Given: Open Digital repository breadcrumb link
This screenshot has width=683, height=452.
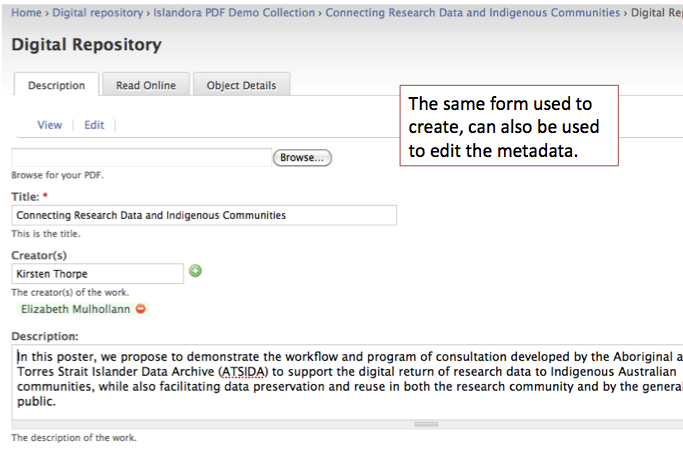Looking at the screenshot, I should click(99, 13).
